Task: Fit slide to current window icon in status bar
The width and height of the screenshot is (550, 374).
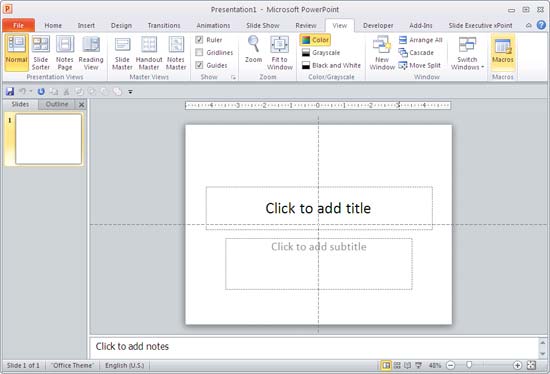Action: point(532,366)
